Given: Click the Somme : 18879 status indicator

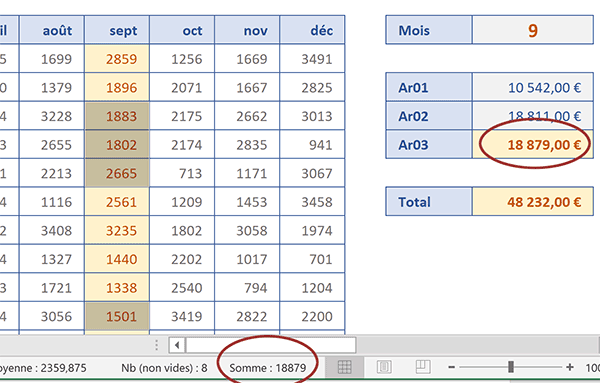Looking at the screenshot, I should coord(267,368).
